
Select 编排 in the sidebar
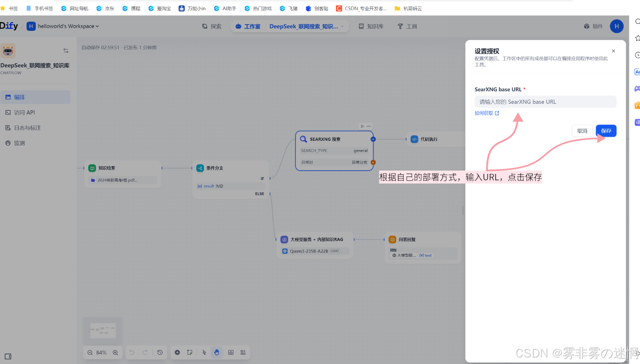click(35, 97)
